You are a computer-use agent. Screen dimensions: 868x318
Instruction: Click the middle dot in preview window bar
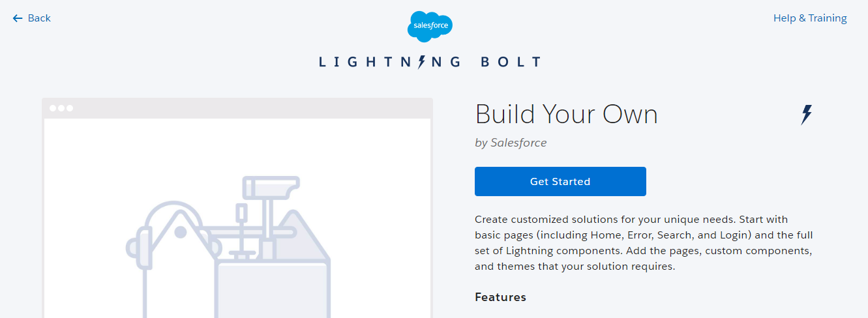click(x=61, y=108)
